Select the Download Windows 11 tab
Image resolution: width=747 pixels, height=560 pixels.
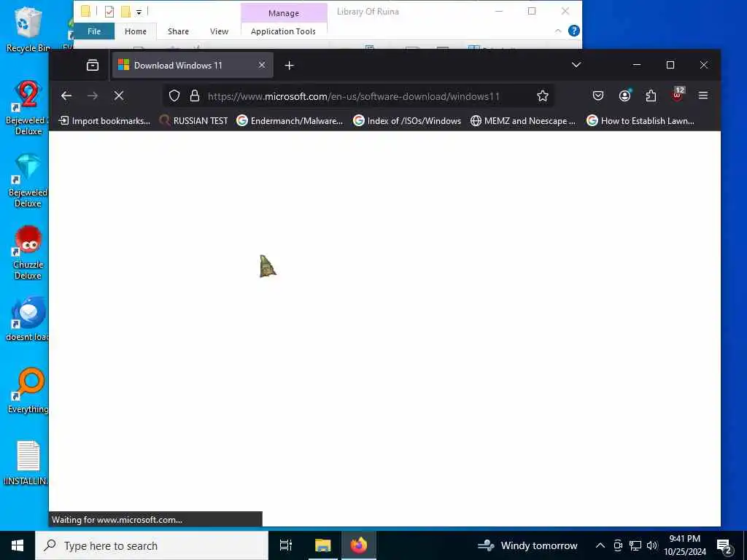coord(193,65)
